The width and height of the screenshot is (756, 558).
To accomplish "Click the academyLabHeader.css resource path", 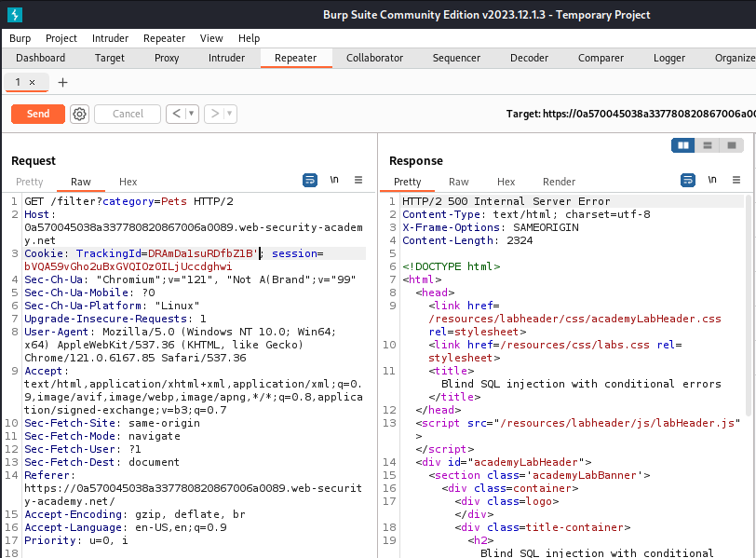I will point(574,319).
